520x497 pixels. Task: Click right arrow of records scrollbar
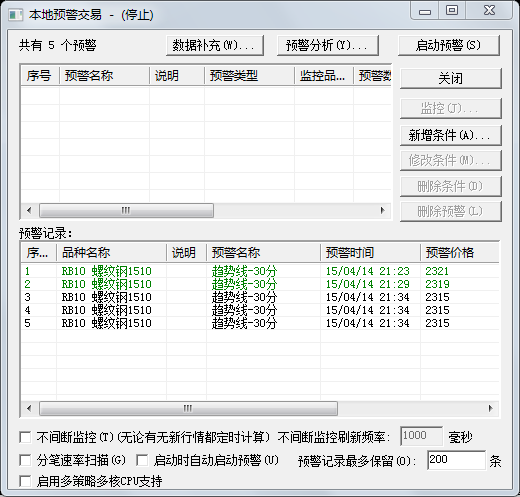pyautogui.click(x=490, y=408)
